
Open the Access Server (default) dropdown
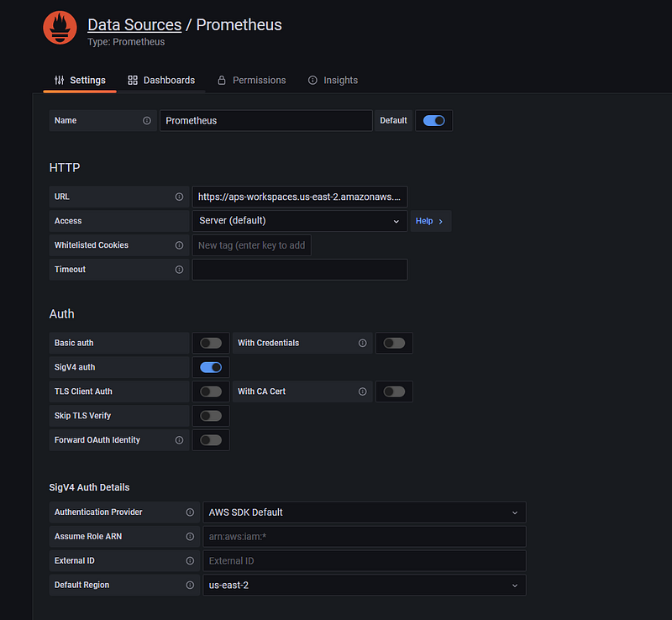(300, 221)
